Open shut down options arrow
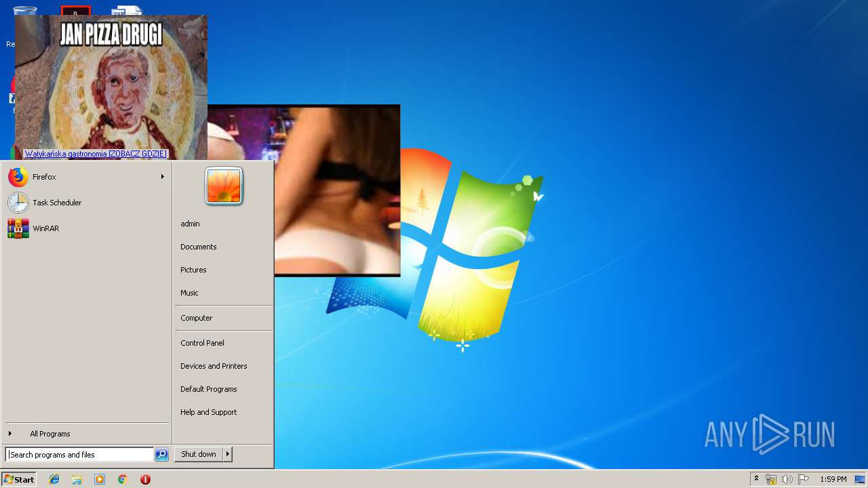 (x=228, y=454)
